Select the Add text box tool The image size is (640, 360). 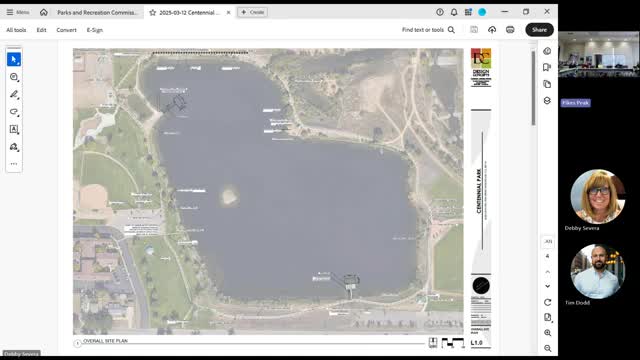click(x=14, y=129)
